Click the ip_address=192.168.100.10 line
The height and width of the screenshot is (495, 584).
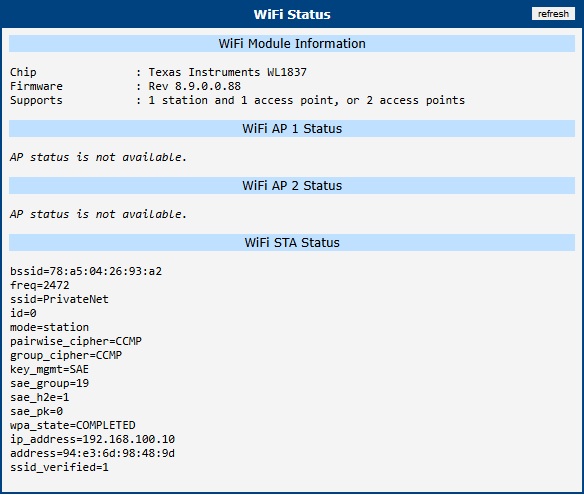coord(92,440)
